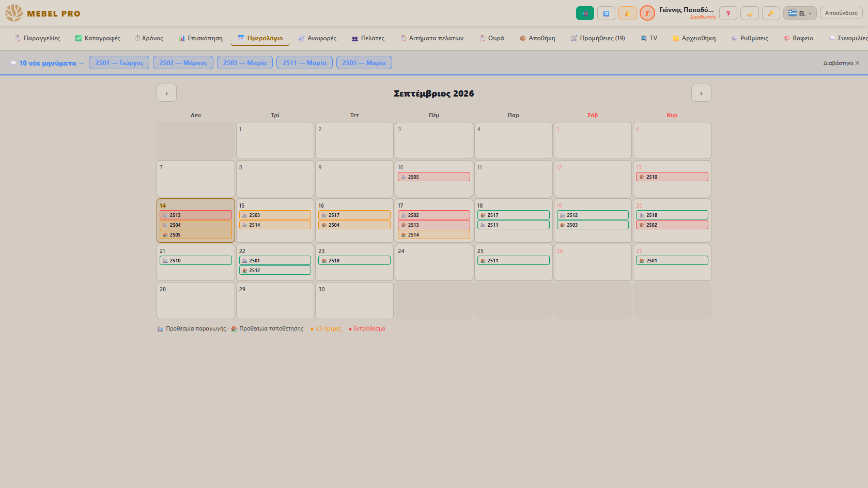Click the blue refresh icon button
The image size is (868, 488).
click(x=606, y=13)
